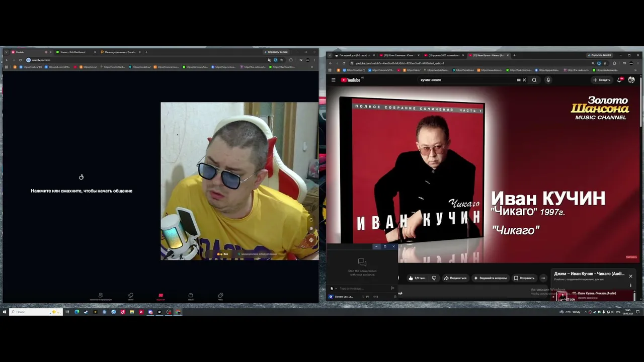
Task: Bookmark the rulet.tv page with star
Action: pos(281,60)
